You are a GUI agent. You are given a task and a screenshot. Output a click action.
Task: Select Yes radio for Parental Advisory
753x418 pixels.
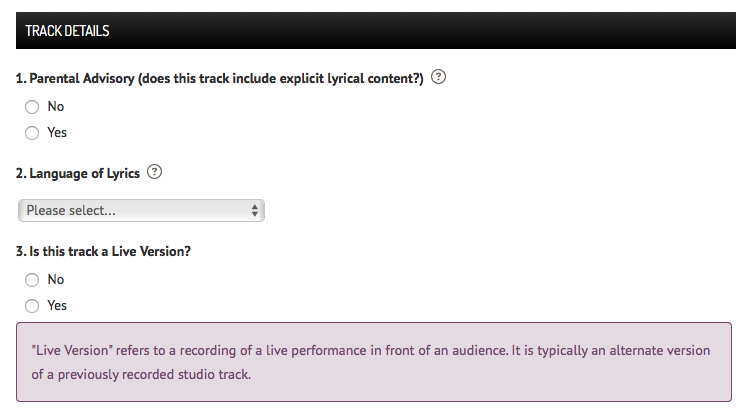[x=32, y=133]
